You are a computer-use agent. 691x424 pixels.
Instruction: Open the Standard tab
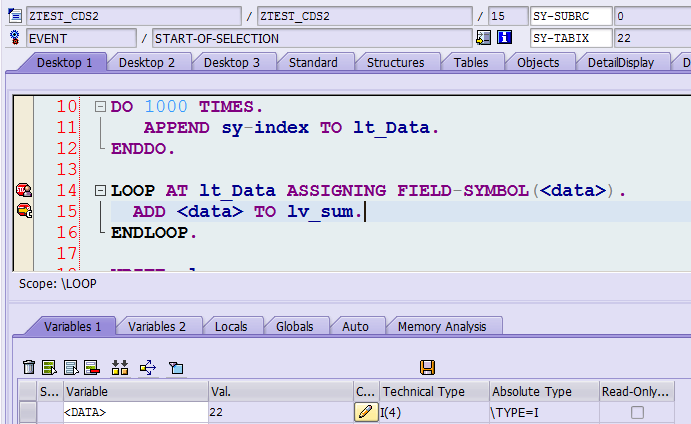coord(313,63)
